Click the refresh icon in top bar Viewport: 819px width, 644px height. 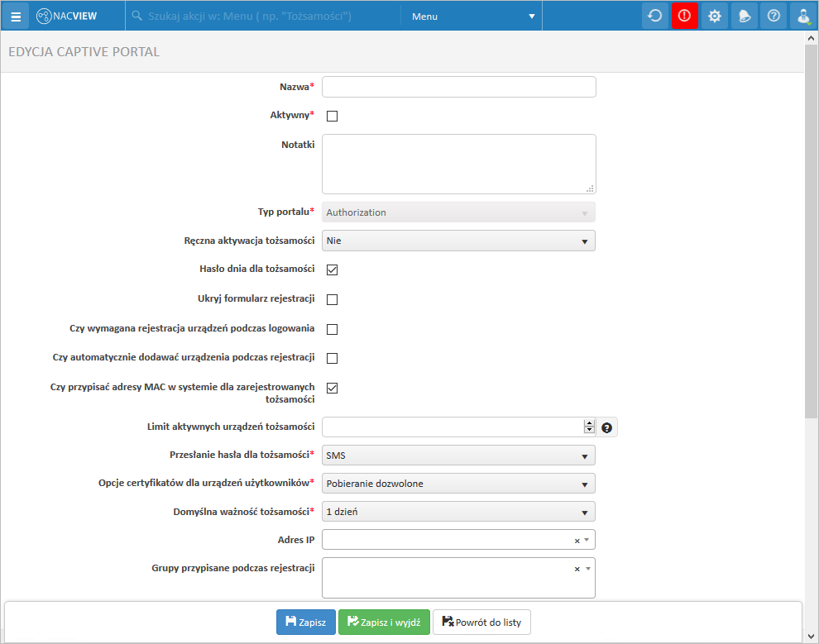click(x=655, y=16)
